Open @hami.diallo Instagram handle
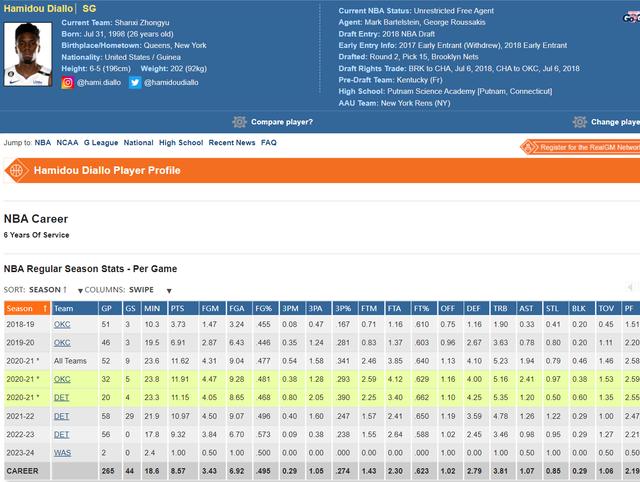640x482 pixels. 99,82
